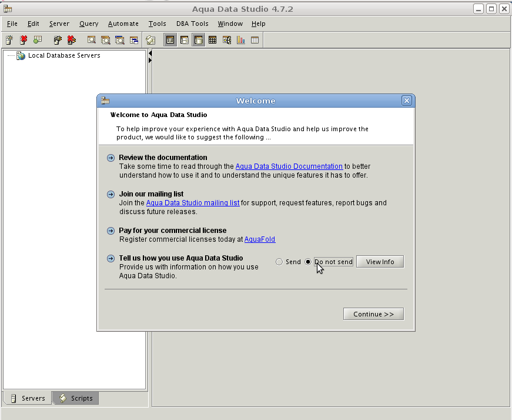Image resolution: width=512 pixels, height=420 pixels.
Task: Open the File menu
Action: pos(12,24)
